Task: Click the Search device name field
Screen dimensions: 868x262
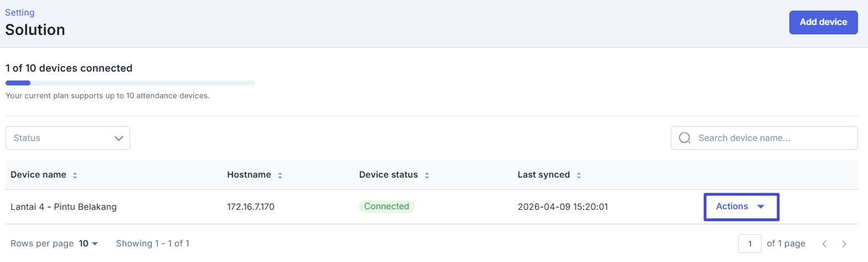Action: click(x=773, y=138)
